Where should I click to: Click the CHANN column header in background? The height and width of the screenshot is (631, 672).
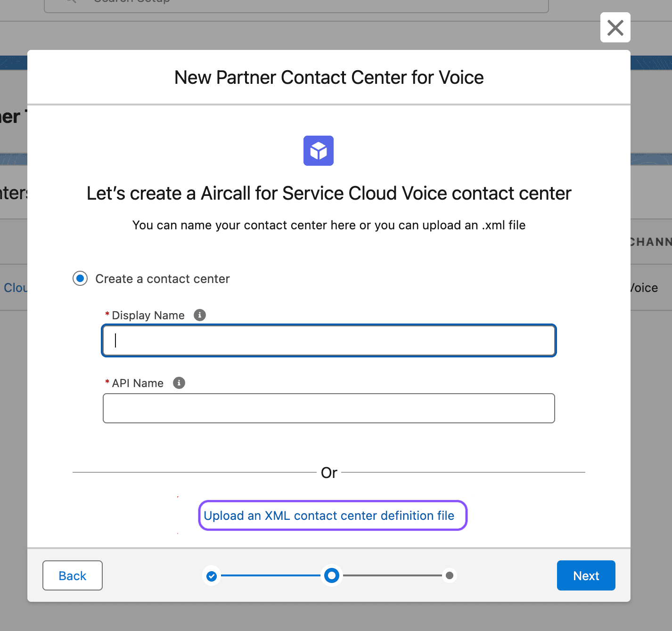click(650, 242)
